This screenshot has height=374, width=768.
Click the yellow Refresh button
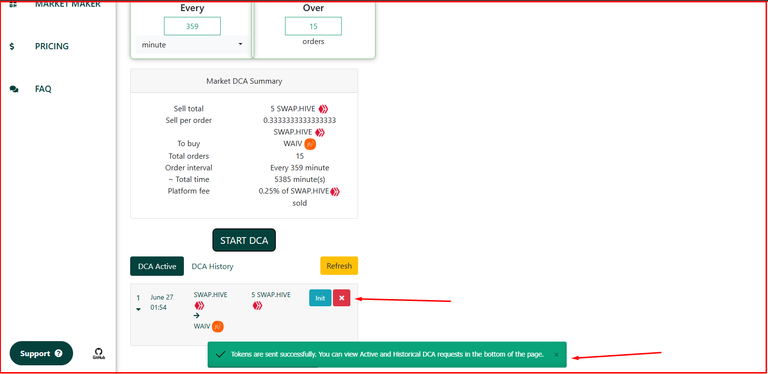(339, 266)
